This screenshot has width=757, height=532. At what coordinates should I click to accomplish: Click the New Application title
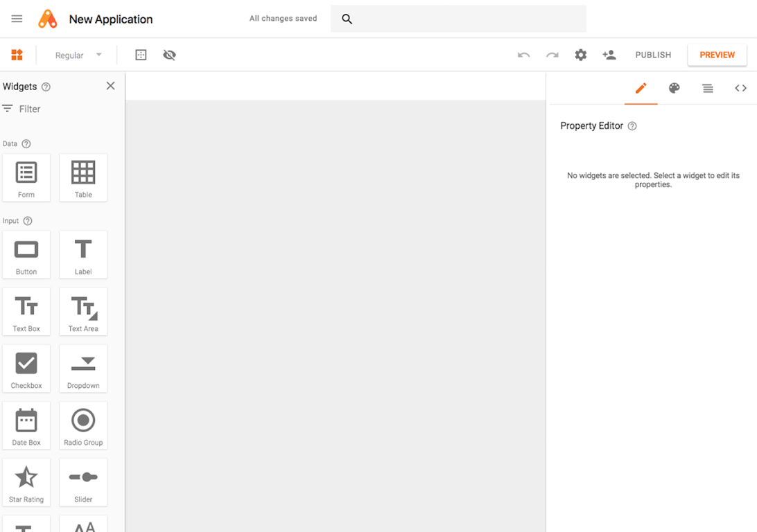point(110,19)
